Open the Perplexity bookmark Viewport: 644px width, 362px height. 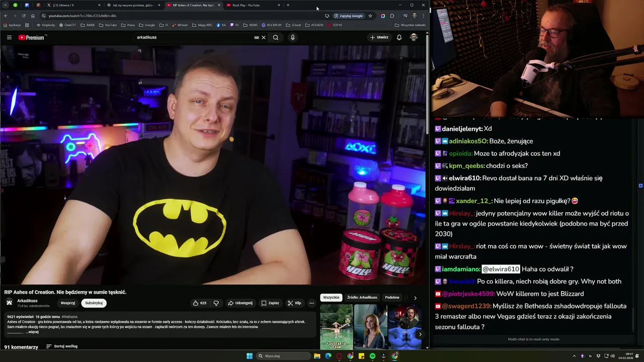(x=46, y=25)
